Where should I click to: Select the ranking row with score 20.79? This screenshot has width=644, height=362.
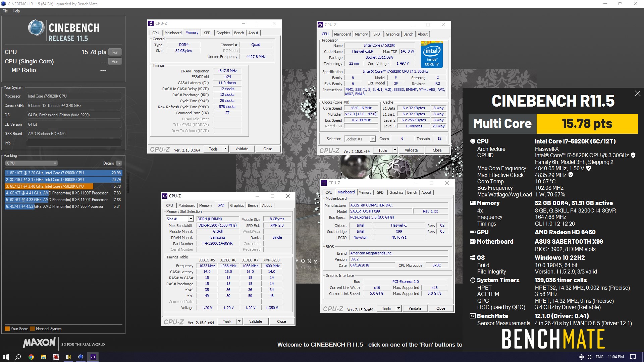coord(63,180)
